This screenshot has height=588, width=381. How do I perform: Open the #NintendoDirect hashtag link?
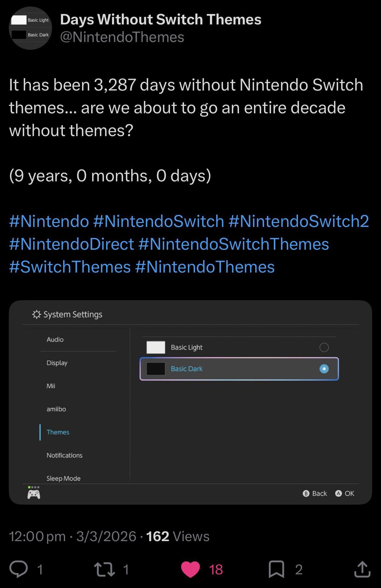pyautogui.click(x=72, y=244)
